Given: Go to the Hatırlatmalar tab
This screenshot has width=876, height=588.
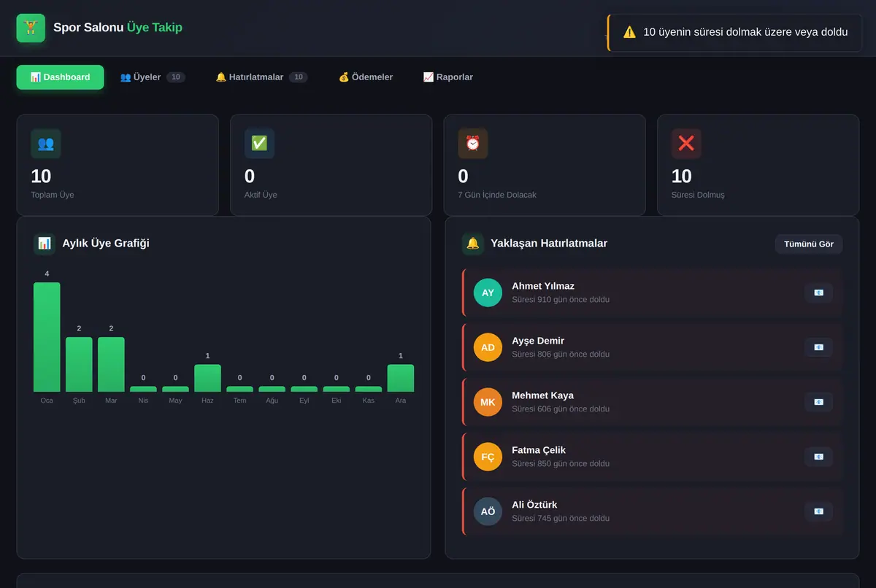Looking at the screenshot, I should click(261, 77).
